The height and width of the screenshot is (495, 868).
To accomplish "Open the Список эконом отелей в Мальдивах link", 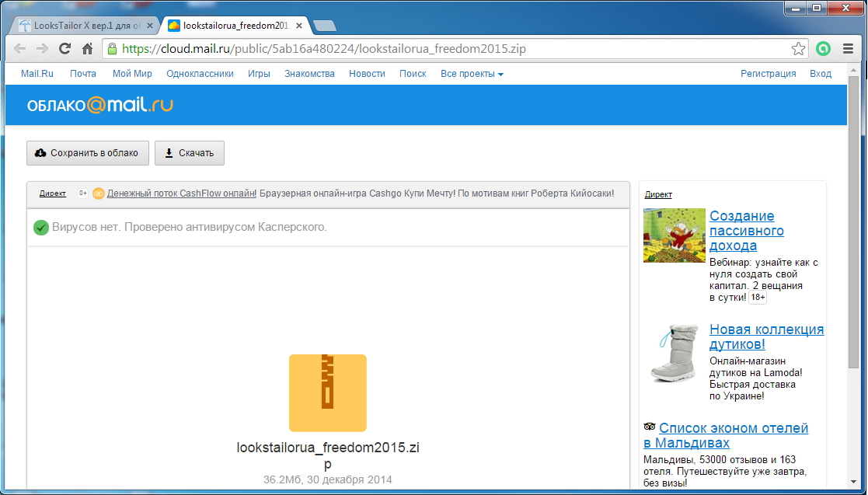I will coord(726,435).
